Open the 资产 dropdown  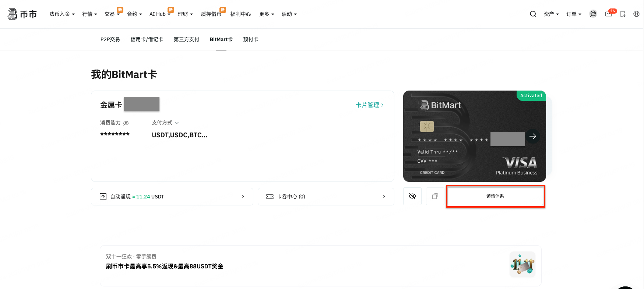(x=551, y=14)
